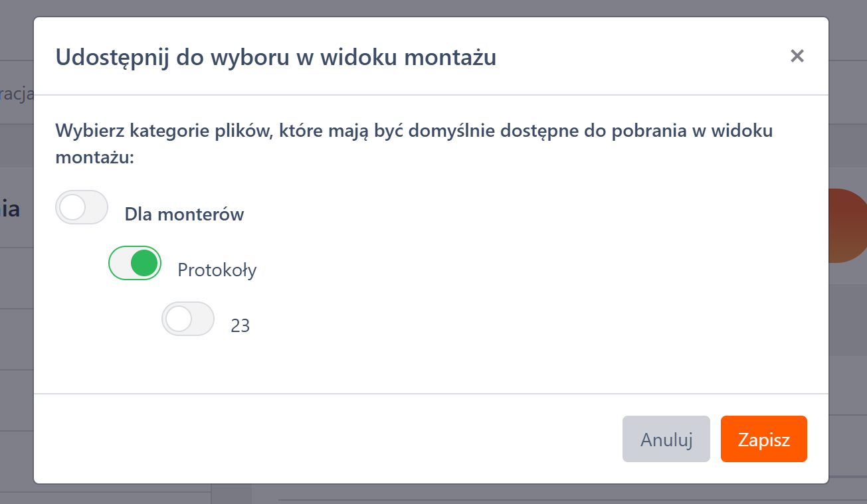Image resolution: width=867 pixels, height=504 pixels.
Task: Click the partially hidden "racja" tab
Action: click(17, 94)
